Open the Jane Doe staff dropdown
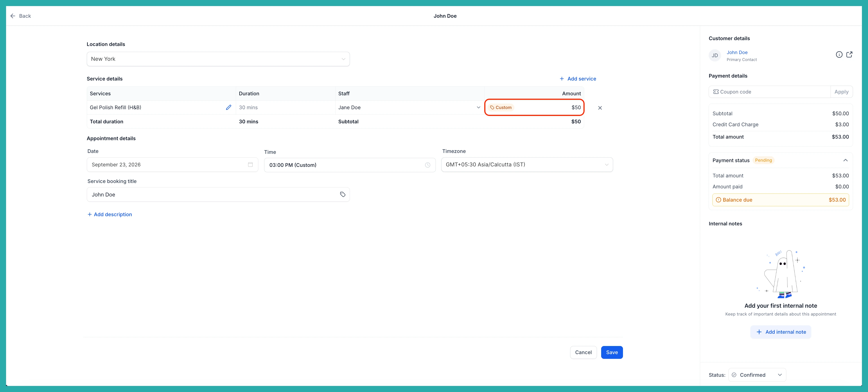Viewport: 868px width, 392px height. (410, 107)
